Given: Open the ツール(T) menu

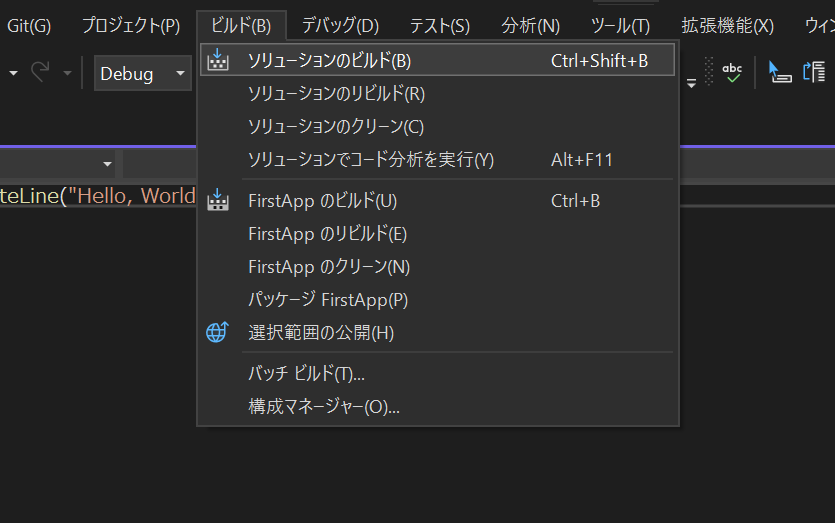Looking at the screenshot, I should 620,26.
